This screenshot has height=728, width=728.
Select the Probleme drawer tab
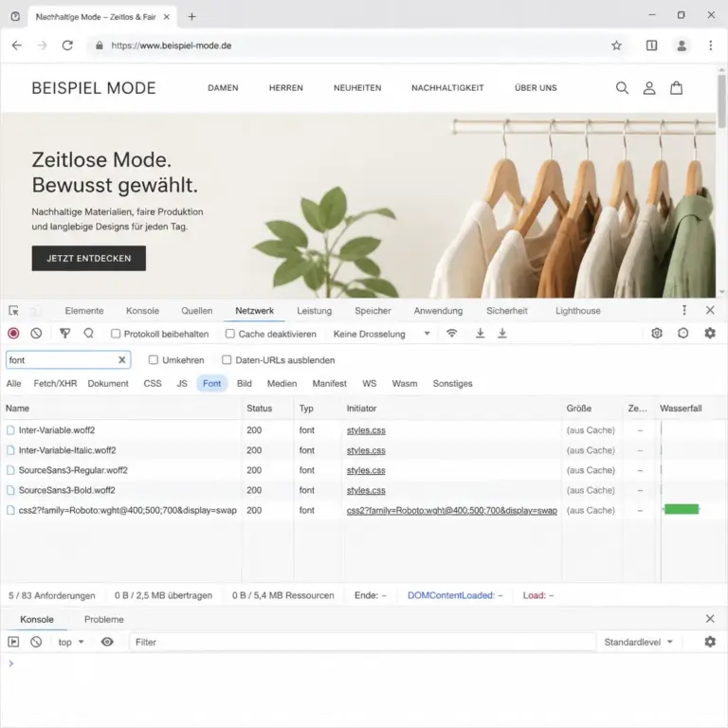click(104, 619)
